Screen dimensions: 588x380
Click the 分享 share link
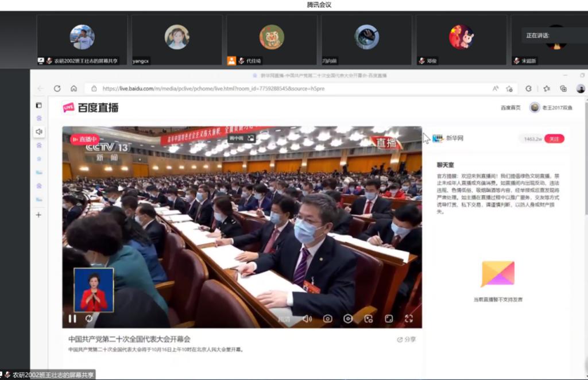(407, 339)
